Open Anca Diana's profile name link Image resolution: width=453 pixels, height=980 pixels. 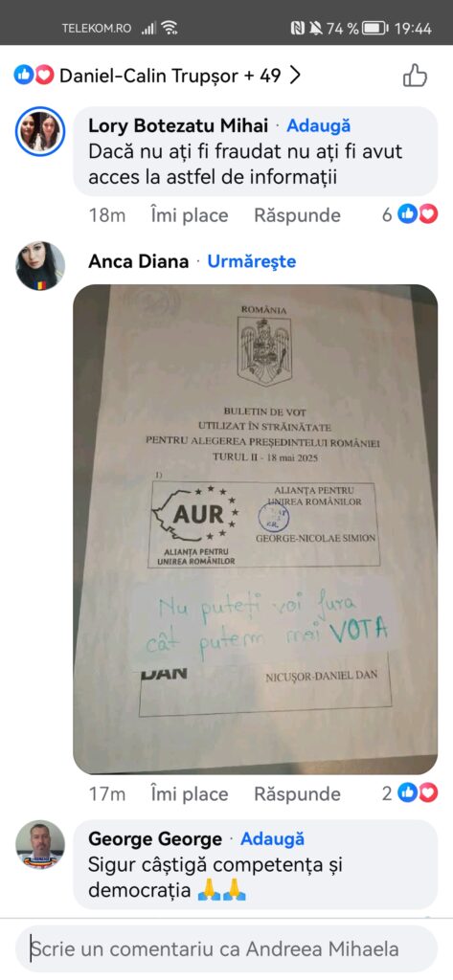pyautogui.click(x=138, y=261)
